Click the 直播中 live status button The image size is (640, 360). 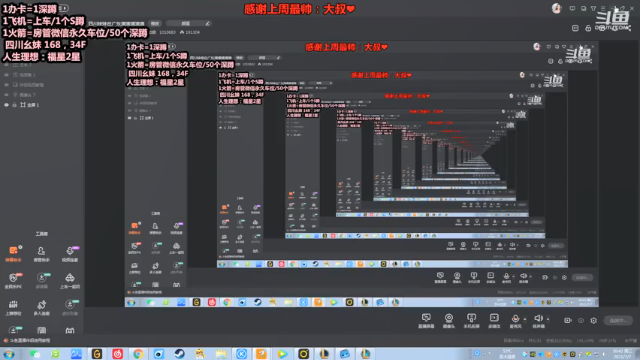tap(618, 320)
